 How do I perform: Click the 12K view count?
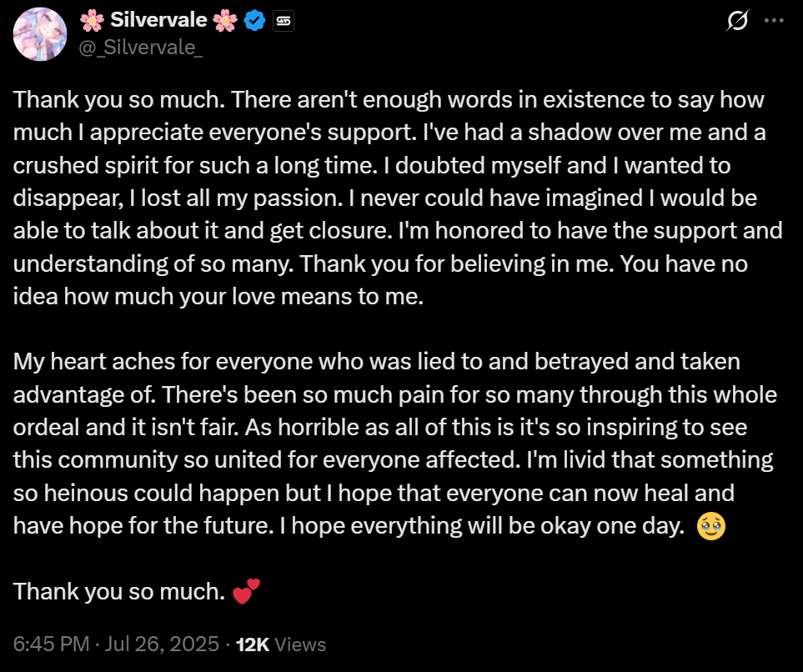point(253,644)
